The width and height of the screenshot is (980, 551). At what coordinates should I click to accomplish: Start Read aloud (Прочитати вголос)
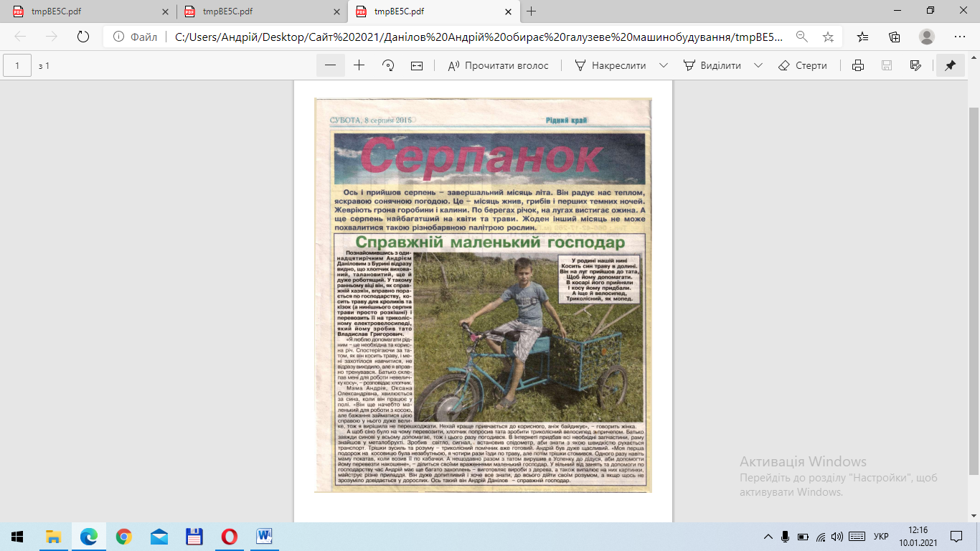[498, 65]
